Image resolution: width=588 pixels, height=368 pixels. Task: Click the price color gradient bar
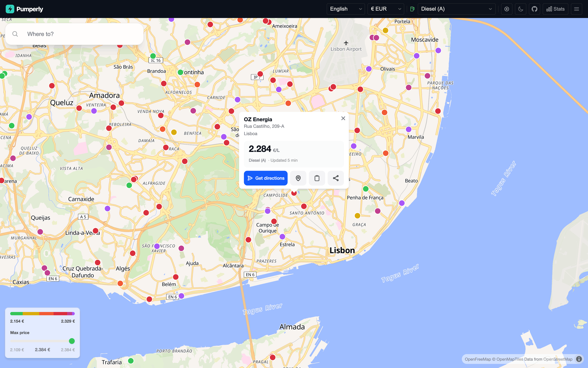pos(42,313)
